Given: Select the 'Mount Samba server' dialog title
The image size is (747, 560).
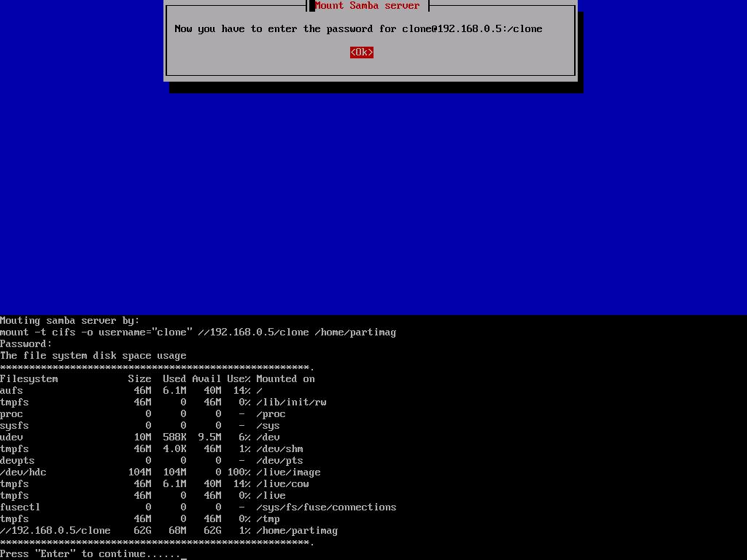Looking at the screenshot, I should [x=368, y=6].
